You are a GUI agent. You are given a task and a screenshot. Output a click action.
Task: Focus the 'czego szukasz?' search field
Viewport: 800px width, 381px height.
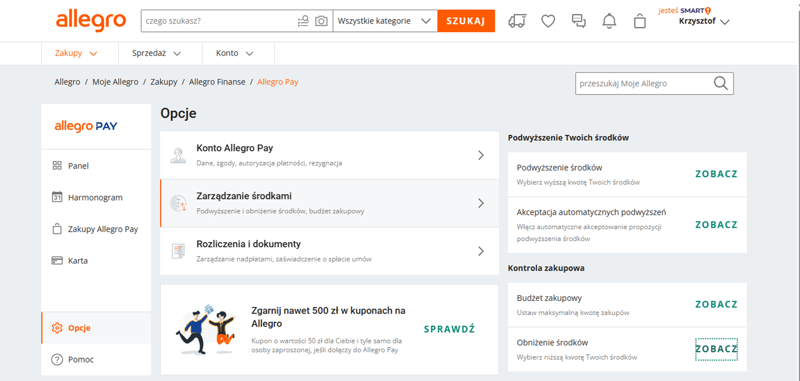219,21
